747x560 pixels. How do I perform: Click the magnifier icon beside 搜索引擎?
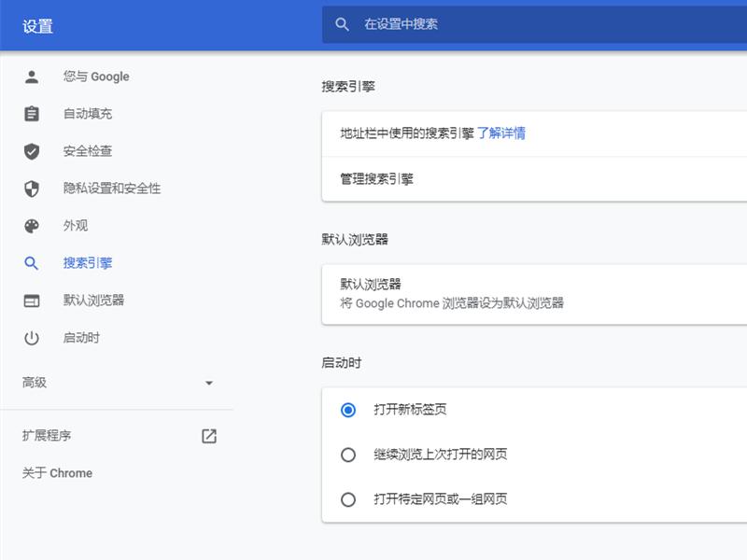coord(31,263)
